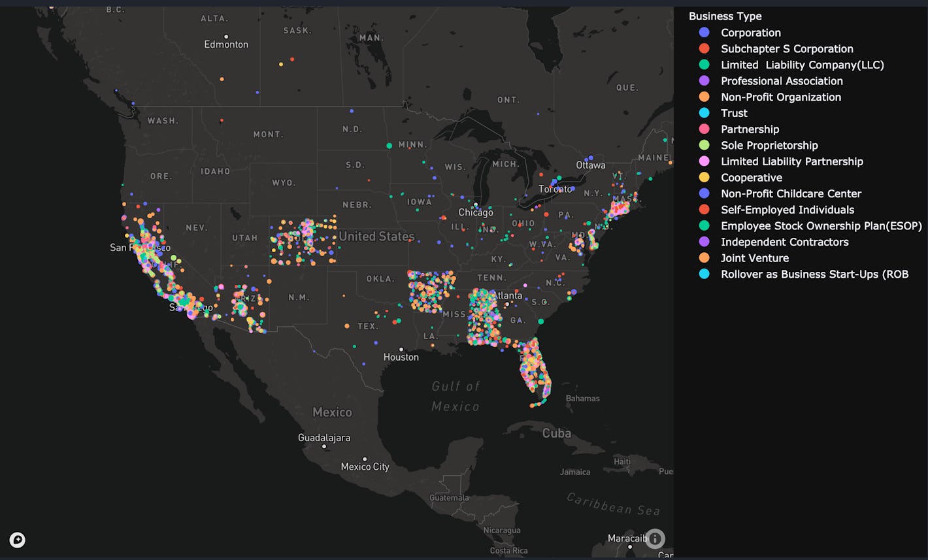This screenshot has height=560, width=928.
Task: Click the Limited Liability Company(LLC) label
Action: point(802,65)
